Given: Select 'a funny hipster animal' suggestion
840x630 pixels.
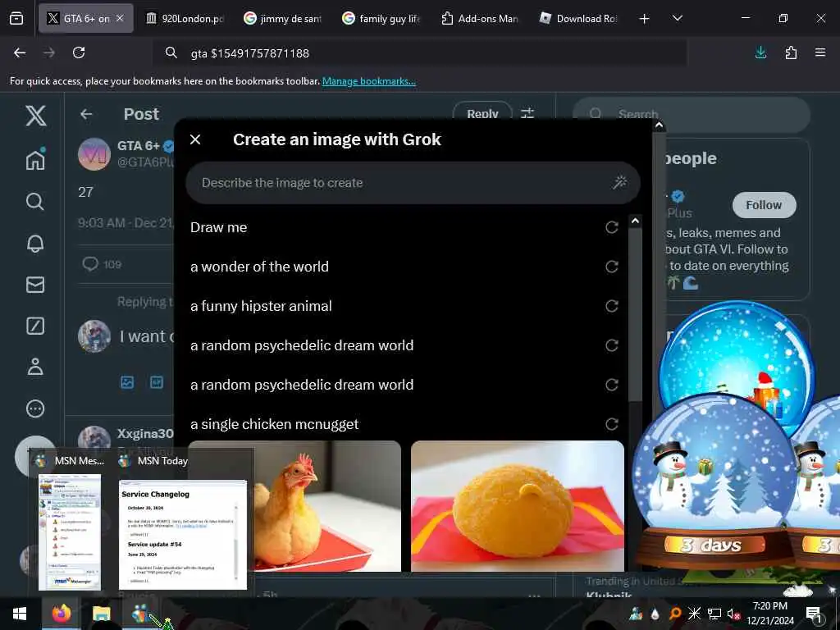Looking at the screenshot, I should [x=261, y=306].
